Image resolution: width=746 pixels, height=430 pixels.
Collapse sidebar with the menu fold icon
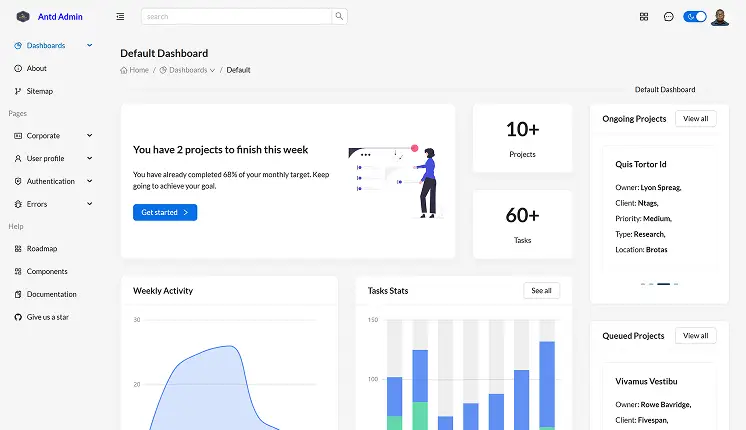(x=120, y=17)
